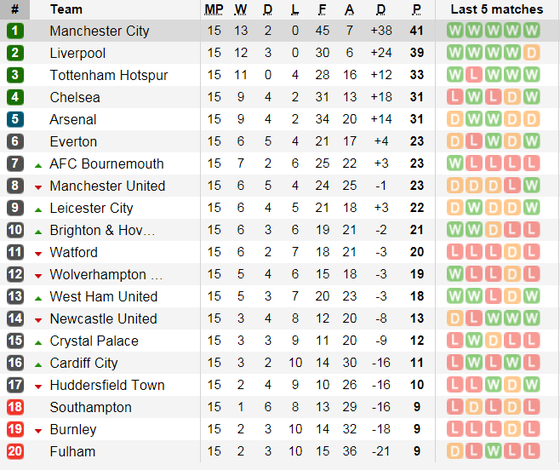Sort by goals for F header

click(x=322, y=10)
